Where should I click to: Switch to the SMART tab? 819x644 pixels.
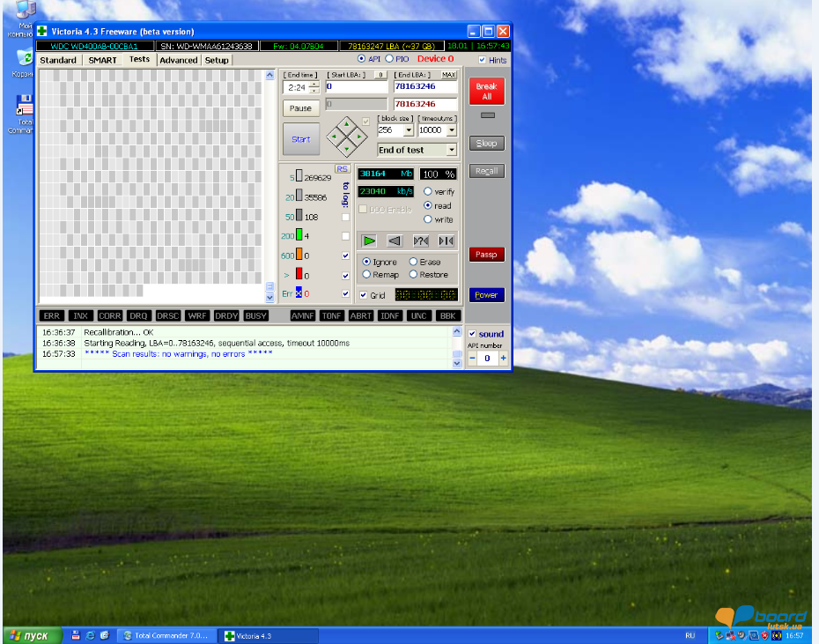[102, 60]
